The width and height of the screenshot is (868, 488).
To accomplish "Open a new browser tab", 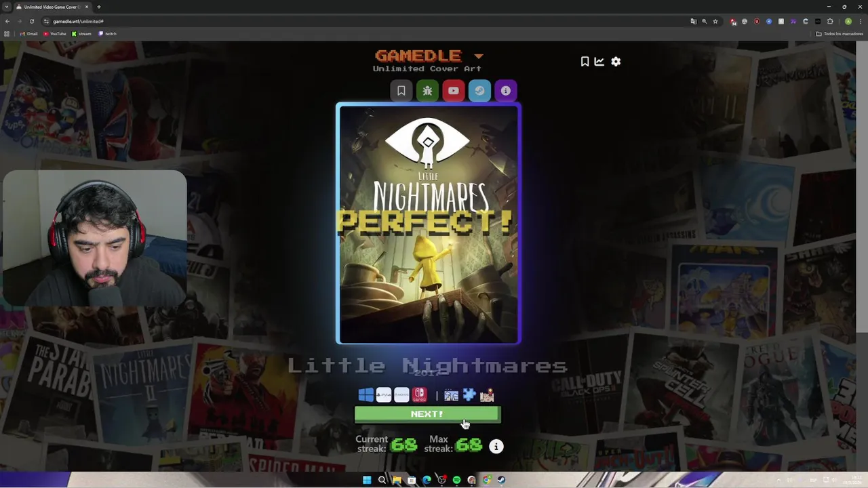I will 99,7.
